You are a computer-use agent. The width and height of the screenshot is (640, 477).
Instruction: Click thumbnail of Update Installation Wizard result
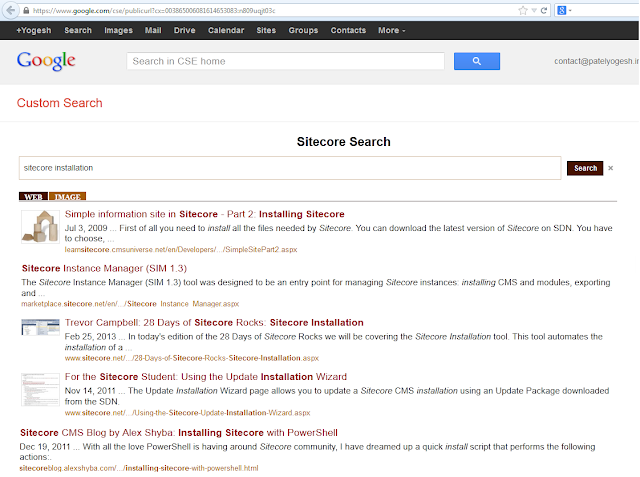pyautogui.click(x=40, y=389)
